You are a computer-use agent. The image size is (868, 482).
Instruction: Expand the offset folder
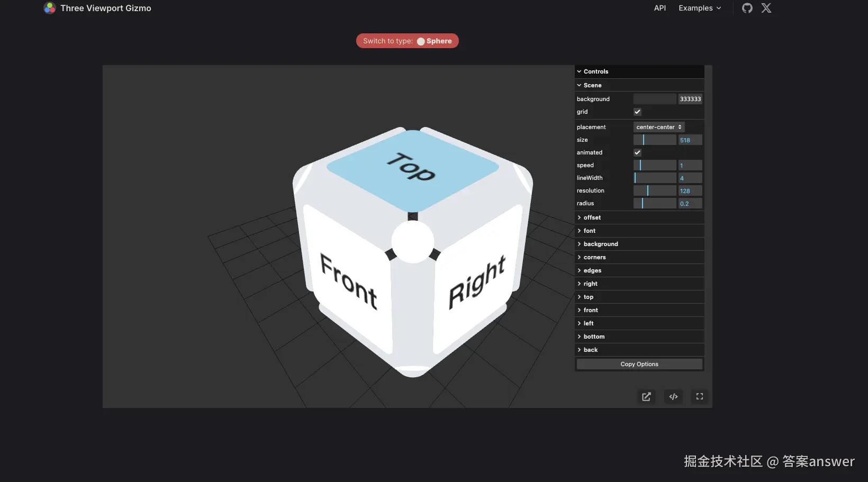click(x=639, y=217)
